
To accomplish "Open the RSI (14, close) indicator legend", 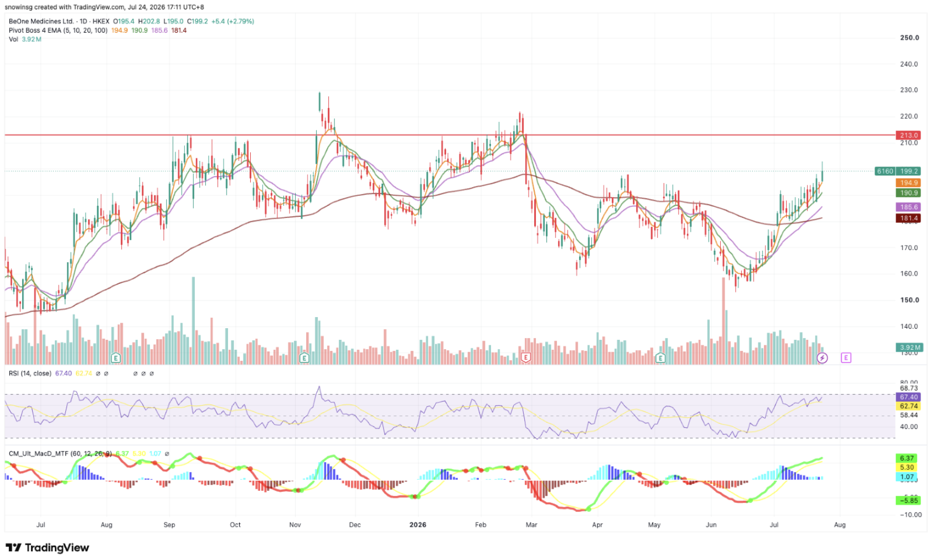I will pos(30,374).
